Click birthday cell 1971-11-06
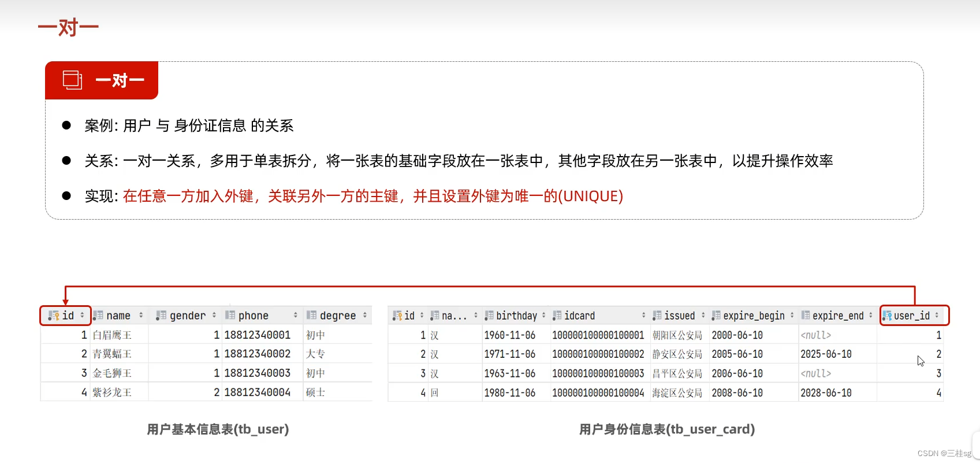980x463 pixels. point(510,354)
